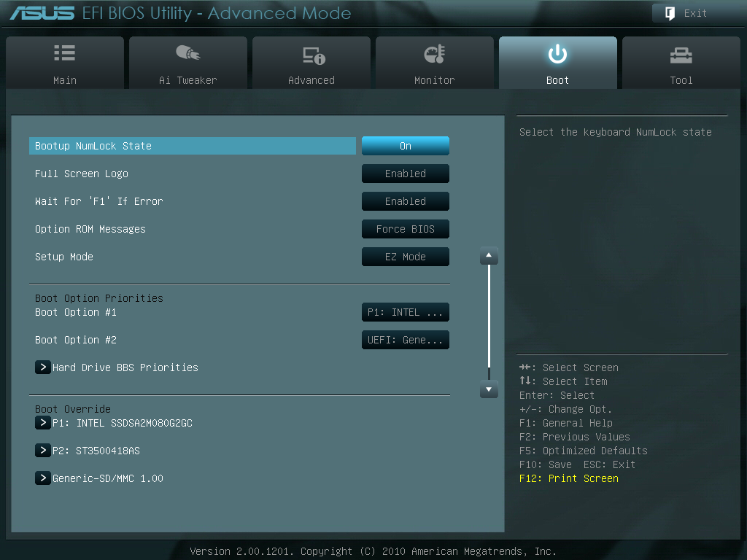Image resolution: width=747 pixels, height=560 pixels.
Task: Click +/-: Change Opt. hint
Action: [x=565, y=409]
